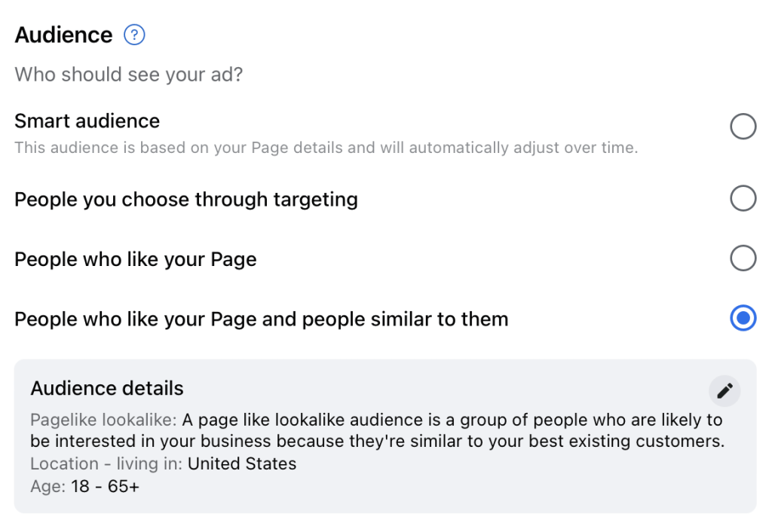The image size is (772, 532).
Task: Click the "Pagelike lookalike:" label
Action: tap(103, 420)
